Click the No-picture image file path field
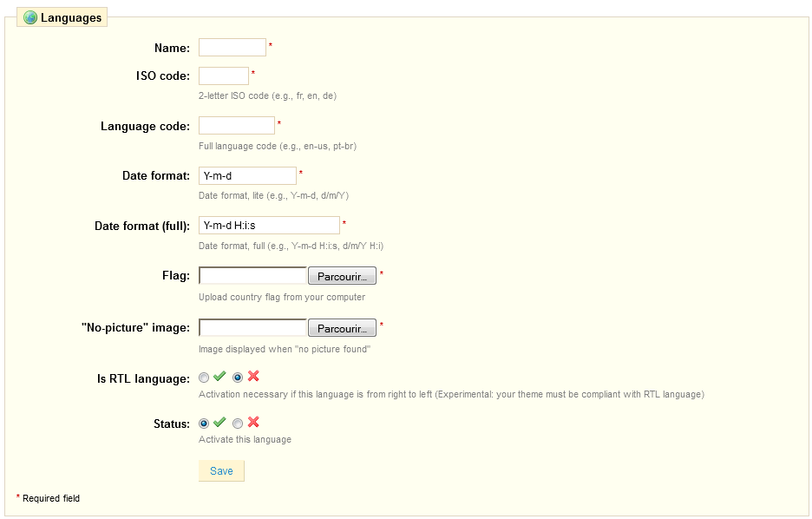 pyautogui.click(x=253, y=327)
